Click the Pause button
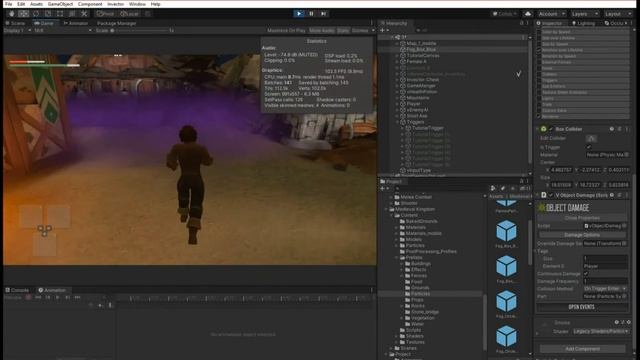 tap(311, 14)
